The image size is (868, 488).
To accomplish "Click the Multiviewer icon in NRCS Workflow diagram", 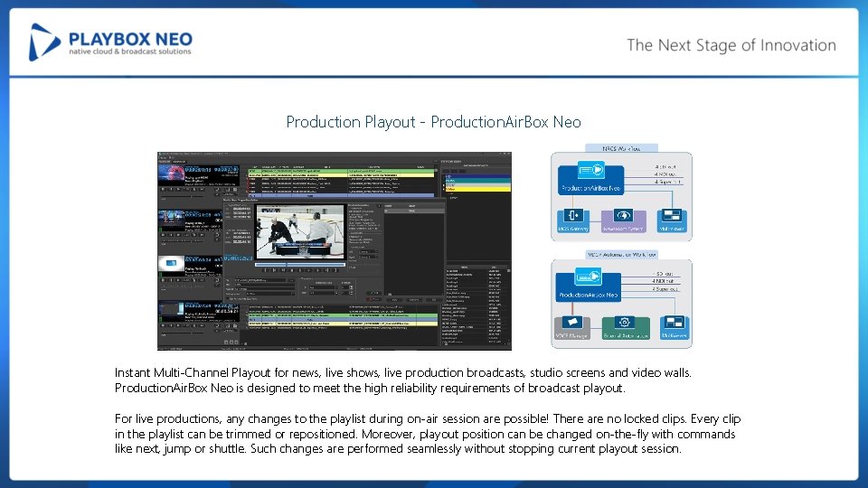I will point(672,215).
